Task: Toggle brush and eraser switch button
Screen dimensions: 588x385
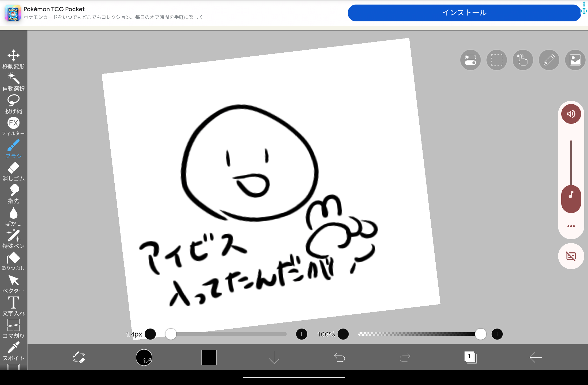Action: (x=79, y=357)
